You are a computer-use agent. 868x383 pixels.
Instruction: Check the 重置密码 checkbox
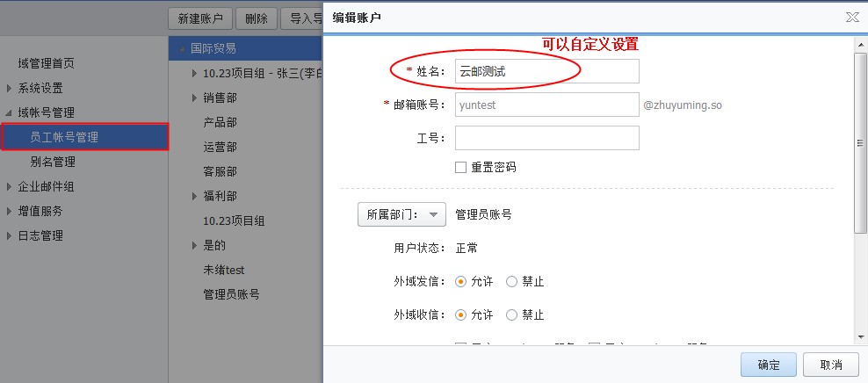click(x=460, y=167)
